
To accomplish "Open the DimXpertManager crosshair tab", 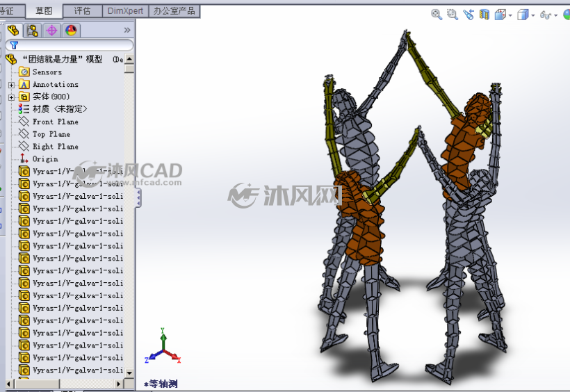I will [51, 31].
